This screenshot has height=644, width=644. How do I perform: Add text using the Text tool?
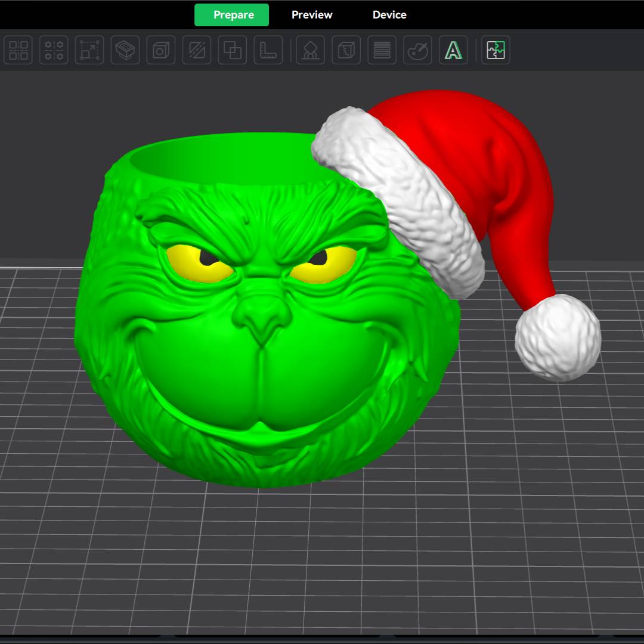point(453,50)
